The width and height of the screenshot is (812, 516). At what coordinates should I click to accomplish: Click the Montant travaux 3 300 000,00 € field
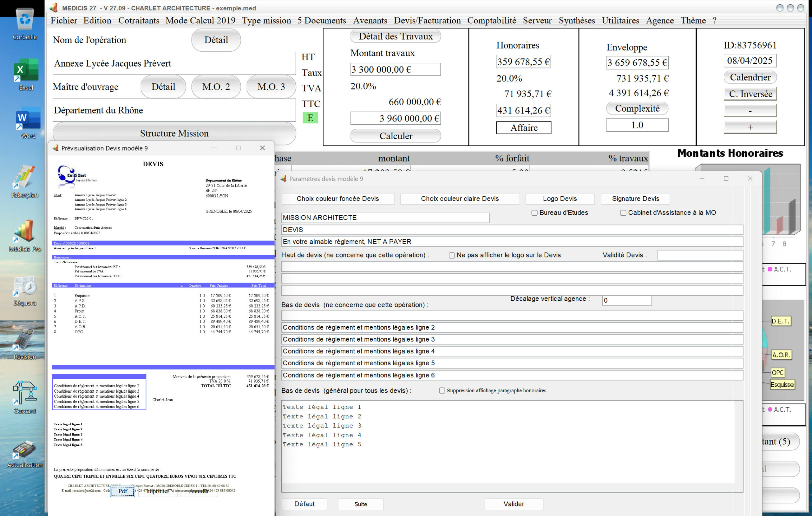click(x=395, y=69)
